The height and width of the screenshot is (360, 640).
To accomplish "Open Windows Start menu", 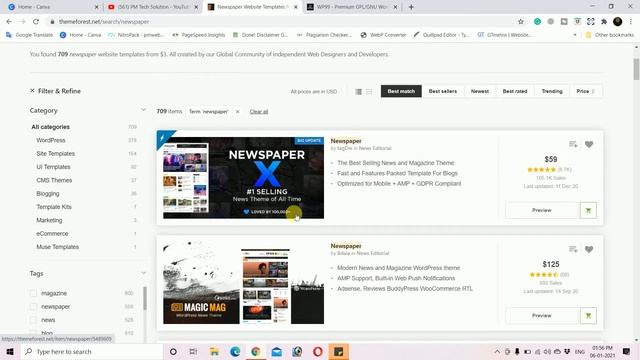I will click(x=10, y=351).
